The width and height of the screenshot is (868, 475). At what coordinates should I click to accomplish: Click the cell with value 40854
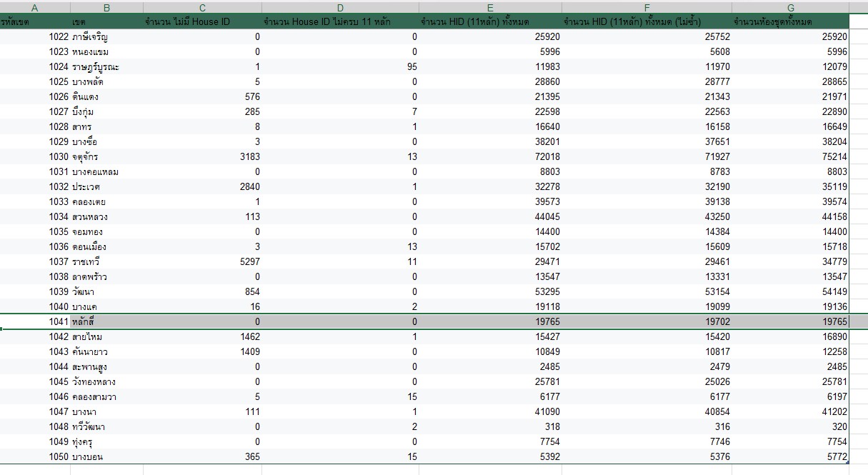pyautogui.click(x=647, y=411)
